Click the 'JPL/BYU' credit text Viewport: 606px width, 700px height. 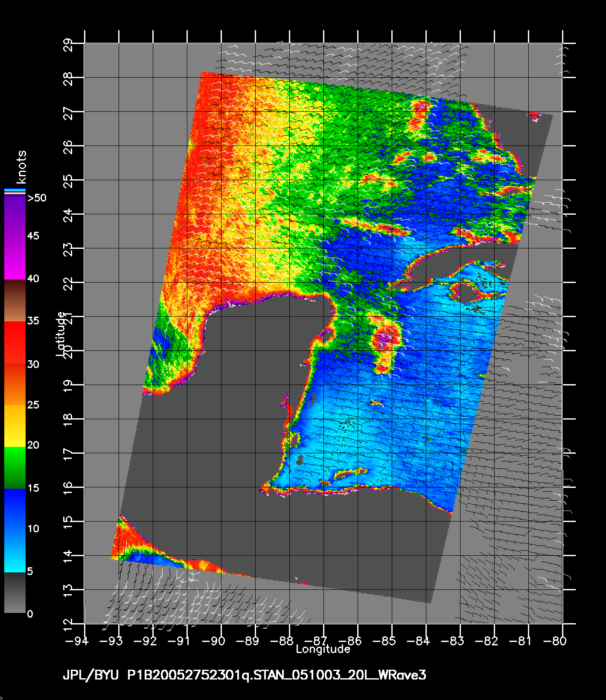(x=90, y=675)
